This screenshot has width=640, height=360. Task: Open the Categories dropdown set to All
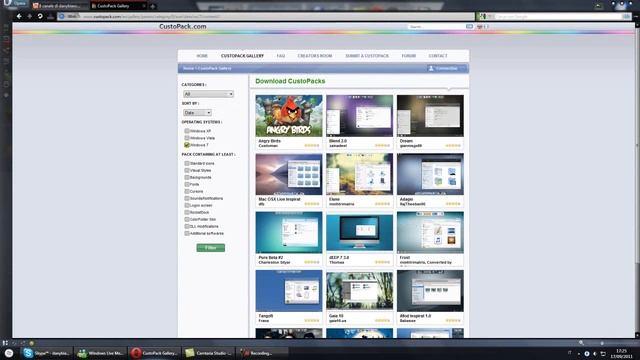208,94
